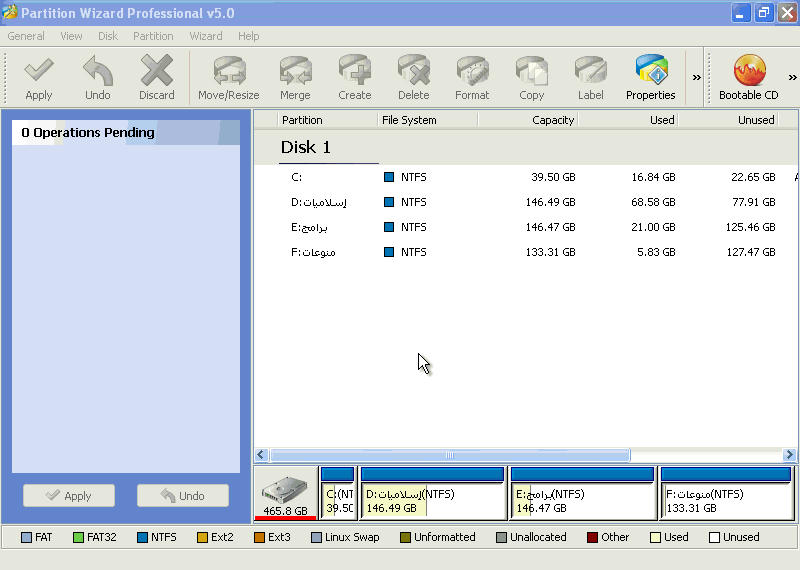This screenshot has height=570, width=800.
Task: Click the scrollbar left arrow
Action: click(x=261, y=455)
